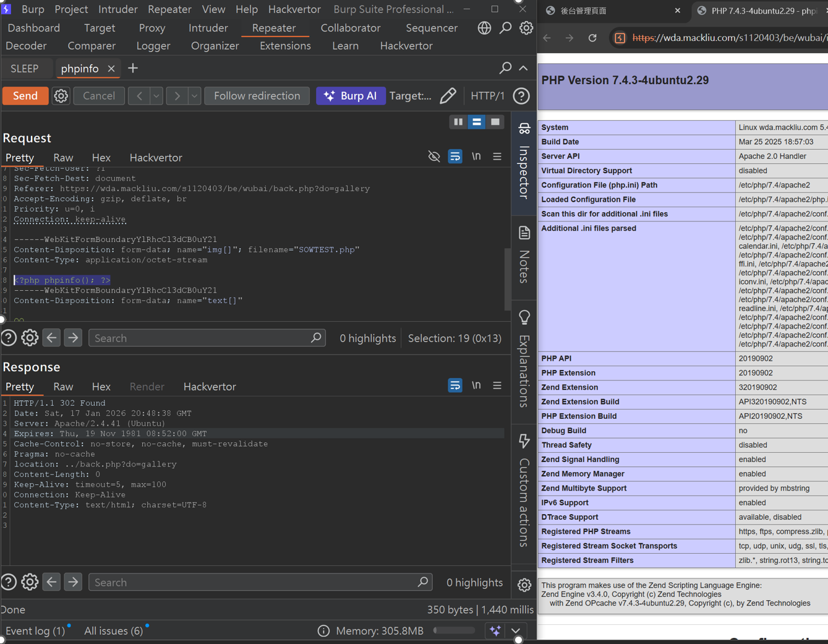
Task: Click the browser address bar URL
Action: click(x=730, y=38)
